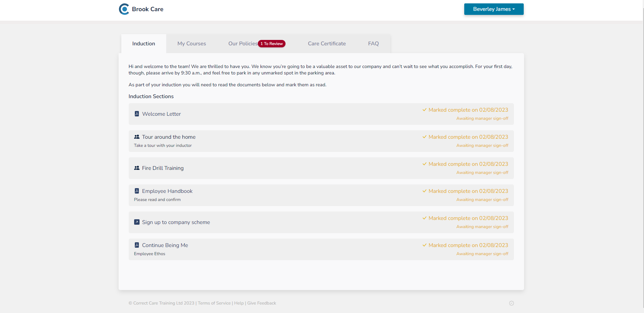Viewport: 644px width, 313px height.
Task: Open Sign up to company scheme
Action: [x=176, y=222]
